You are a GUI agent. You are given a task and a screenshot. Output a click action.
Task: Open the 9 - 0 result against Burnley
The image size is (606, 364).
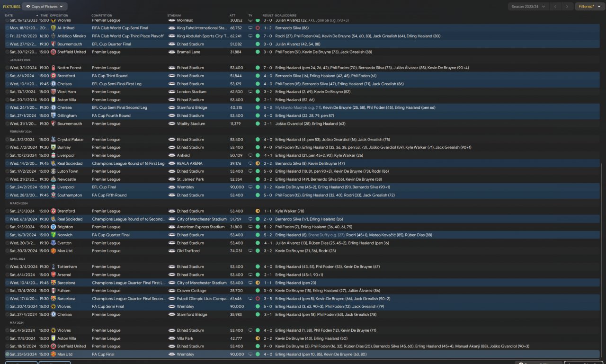(267, 147)
